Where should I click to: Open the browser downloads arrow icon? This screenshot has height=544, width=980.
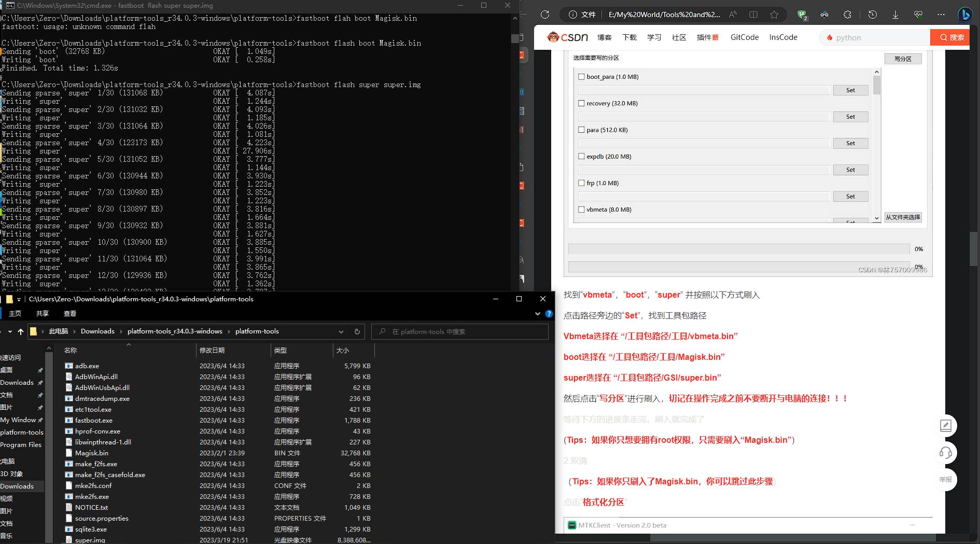(x=895, y=15)
